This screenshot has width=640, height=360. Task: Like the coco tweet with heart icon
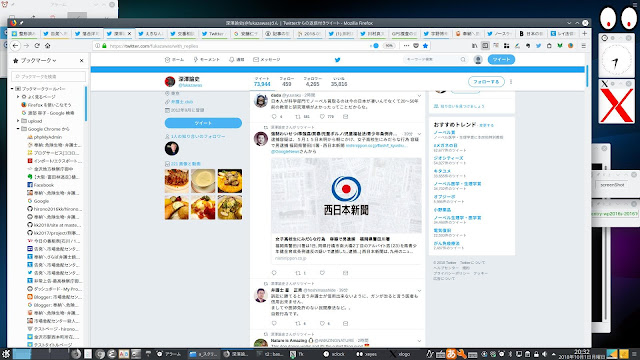point(322,117)
